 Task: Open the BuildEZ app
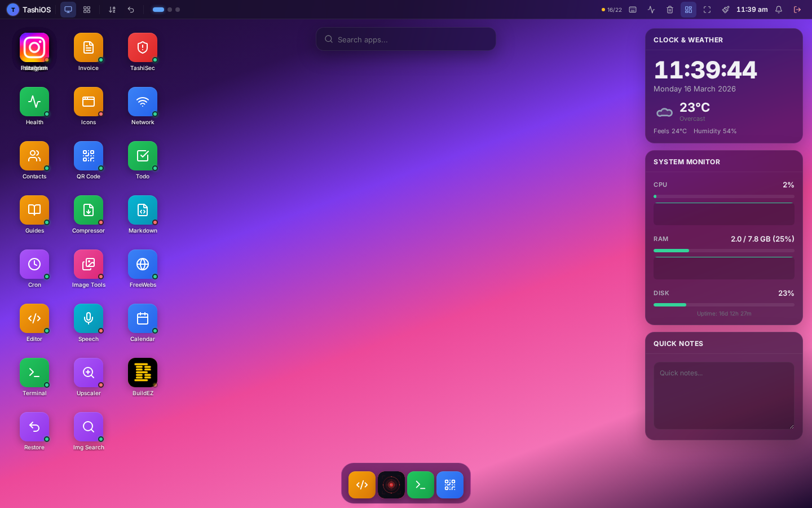[142, 373]
